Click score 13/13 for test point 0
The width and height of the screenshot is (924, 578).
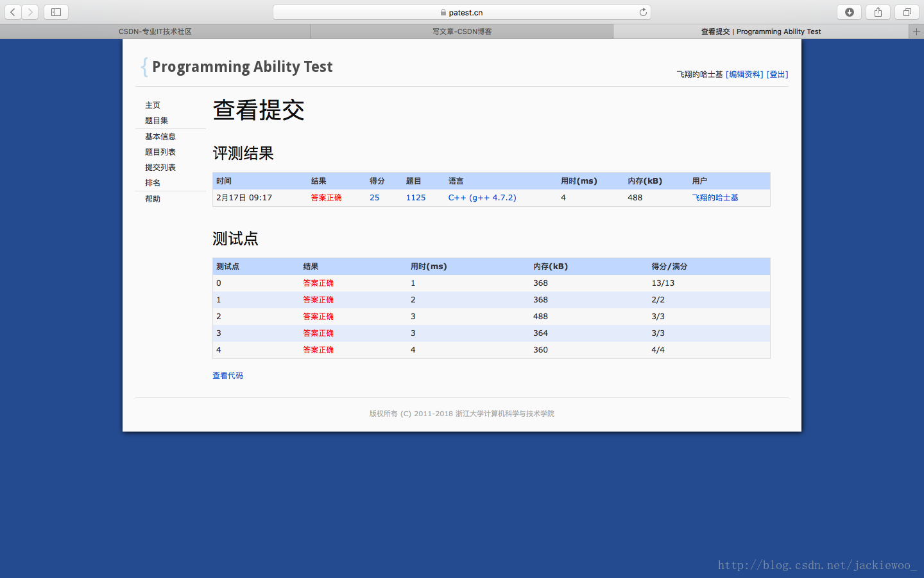coord(663,283)
